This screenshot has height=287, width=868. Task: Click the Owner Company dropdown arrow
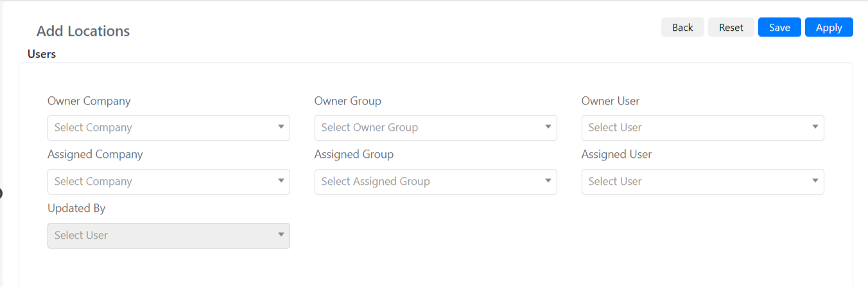coord(281,127)
